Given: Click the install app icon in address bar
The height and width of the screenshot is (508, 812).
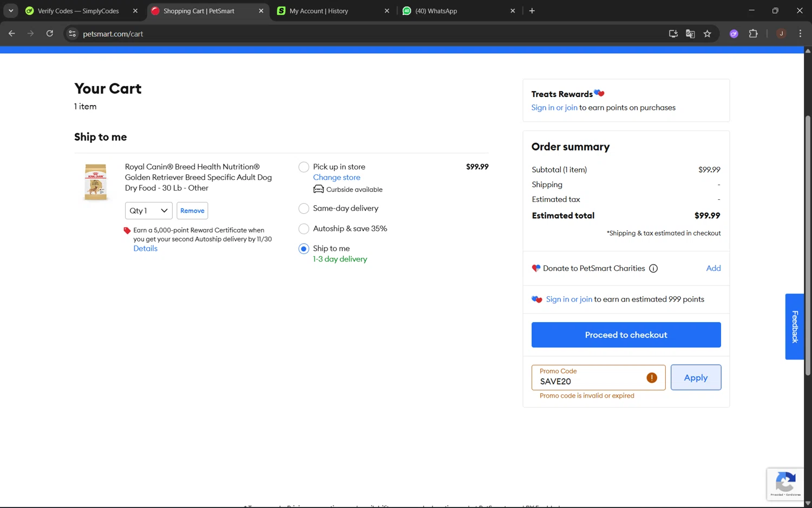Looking at the screenshot, I should [x=673, y=34].
